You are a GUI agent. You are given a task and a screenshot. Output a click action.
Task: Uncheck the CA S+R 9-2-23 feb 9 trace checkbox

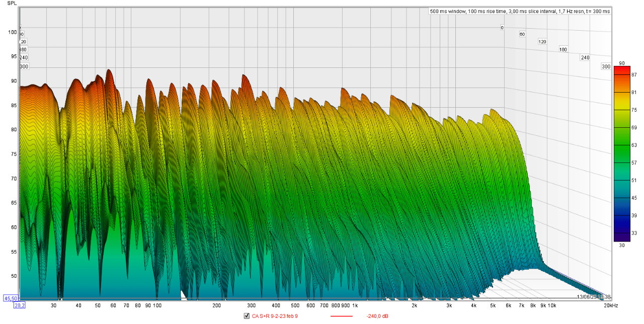[247, 316]
